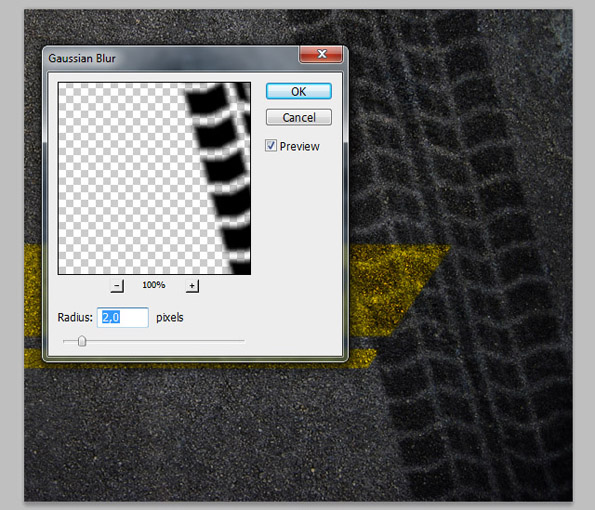Click the blur preview thumbnail
The image size is (595, 510).
[x=154, y=178]
